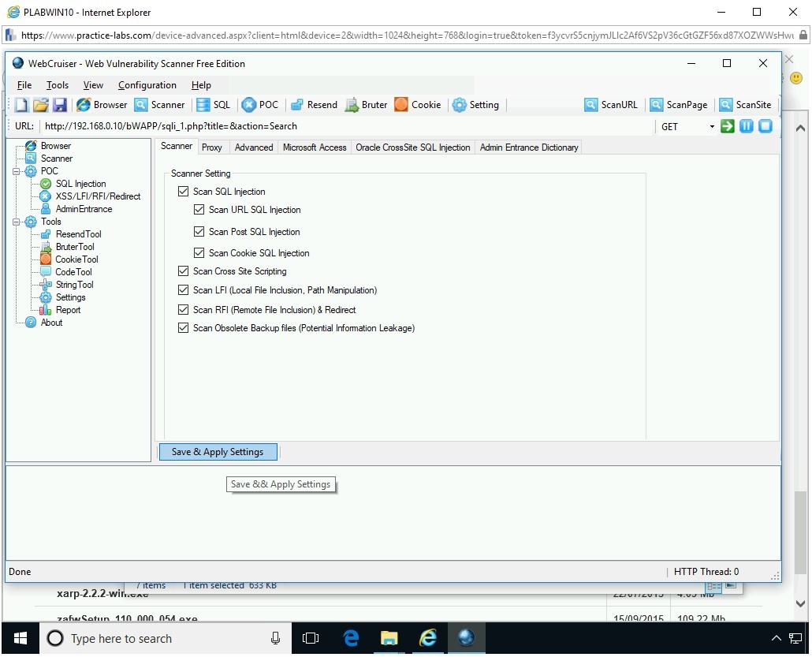The image size is (812, 657).
Task: Click the taskbar search box
Action: coord(166,639)
